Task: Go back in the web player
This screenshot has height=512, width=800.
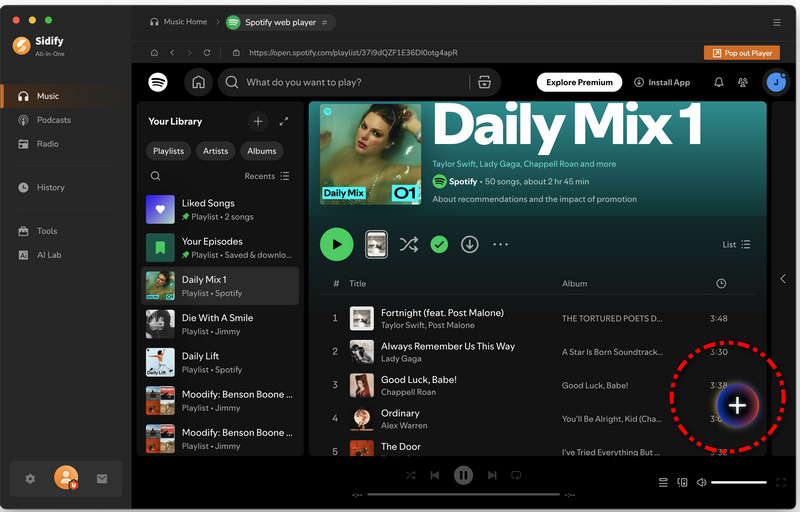Action: coord(172,53)
